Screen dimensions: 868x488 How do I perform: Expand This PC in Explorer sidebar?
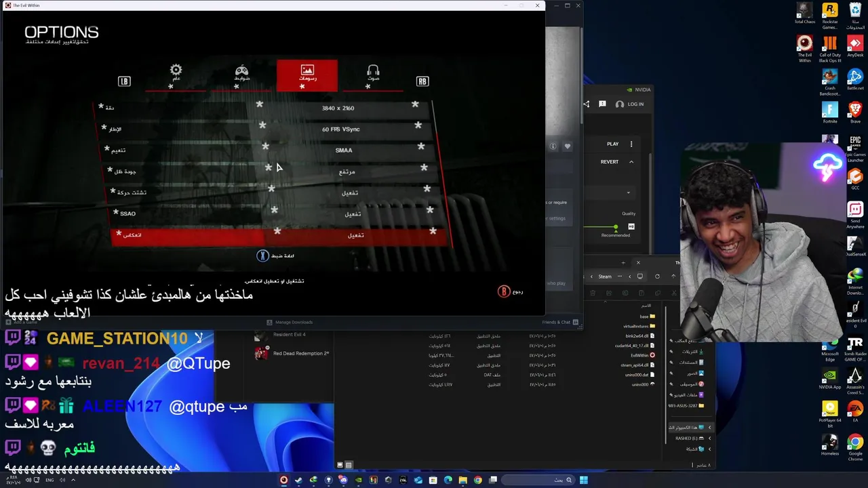click(x=710, y=428)
